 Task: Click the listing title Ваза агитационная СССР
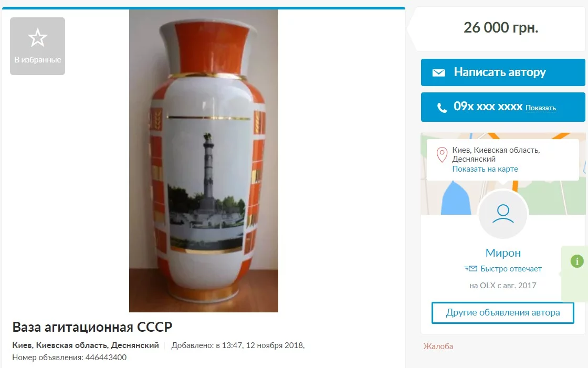click(92, 327)
